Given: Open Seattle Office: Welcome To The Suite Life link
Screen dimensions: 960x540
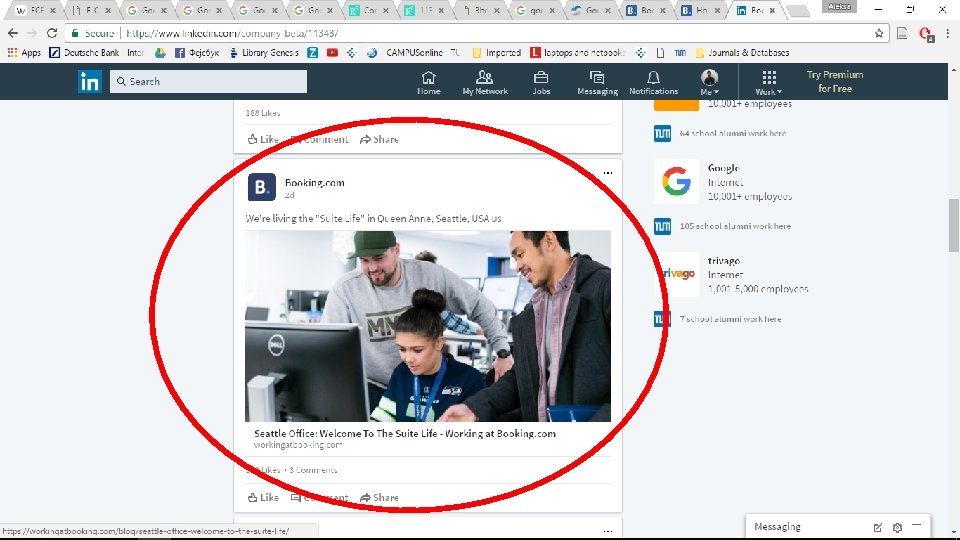Looking at the screenshot, I should pos(405,433).
